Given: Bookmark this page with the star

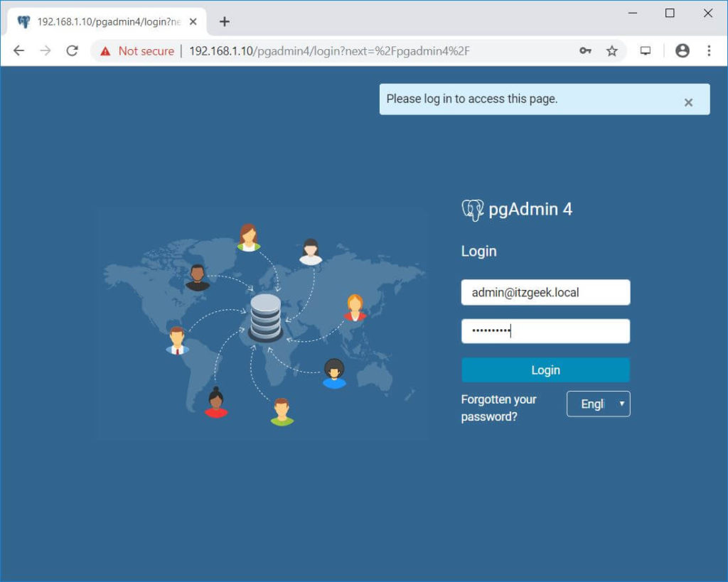Looking at the screenshot, I should pos(612,50).
